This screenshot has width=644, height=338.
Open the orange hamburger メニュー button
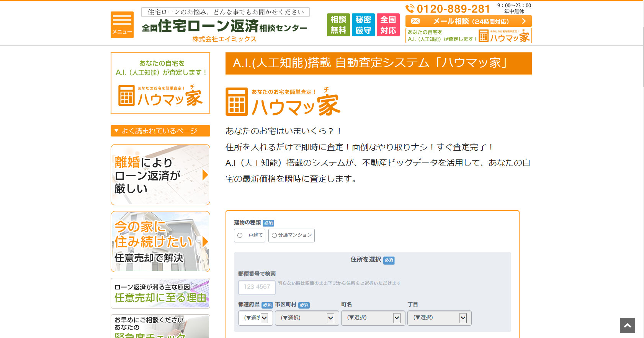(122, 25)
